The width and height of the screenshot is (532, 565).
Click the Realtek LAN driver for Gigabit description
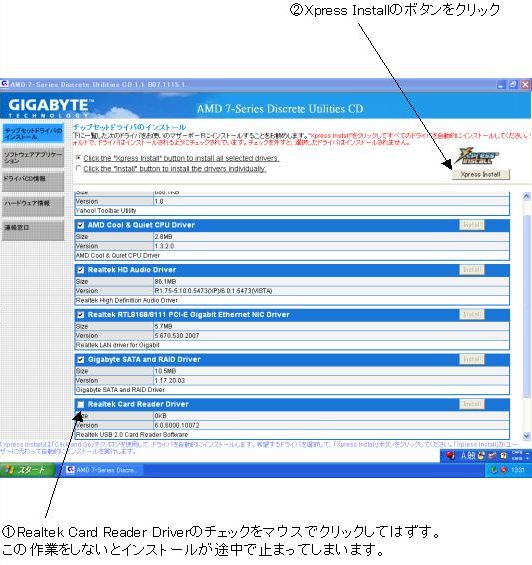[x=118, y=345]
